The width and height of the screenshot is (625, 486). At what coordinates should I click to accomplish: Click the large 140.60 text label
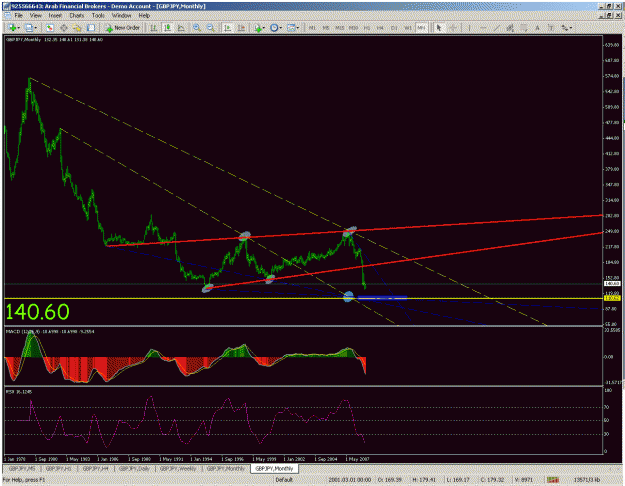click(x=37, y=312)
